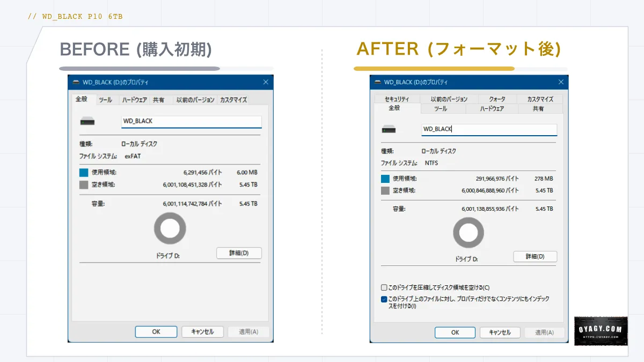Screen dimensions: 644x362
Task: Click 詳細(D) button in BEFORE dialog
Action: [239, 253]
